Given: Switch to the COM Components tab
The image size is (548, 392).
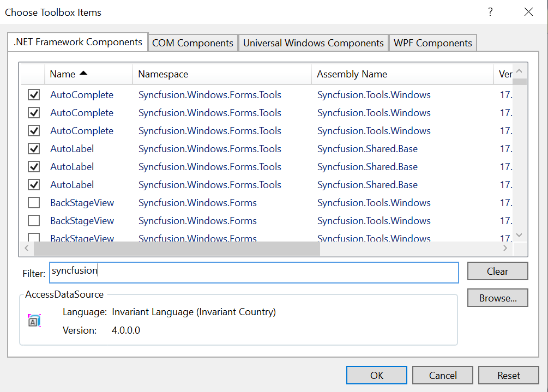Looking at the screenshot, I should click(x=192, y=43).
